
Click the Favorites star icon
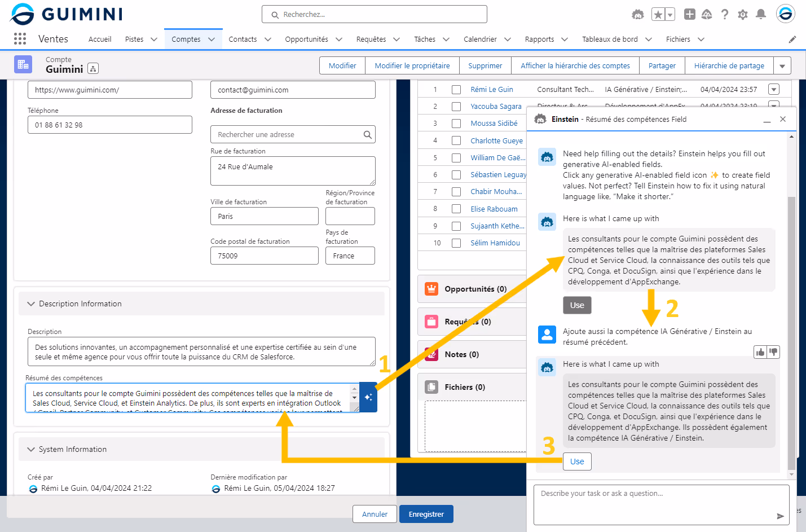[x=658, y=15]
